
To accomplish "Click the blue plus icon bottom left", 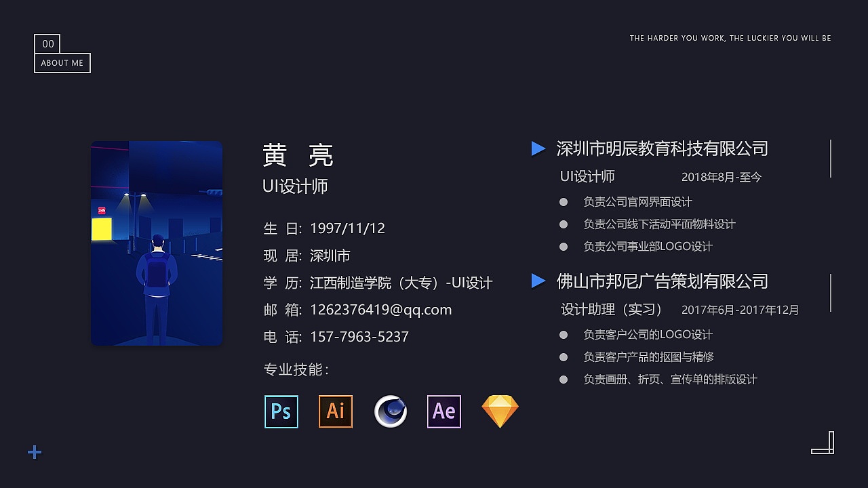I will point(34,452).
